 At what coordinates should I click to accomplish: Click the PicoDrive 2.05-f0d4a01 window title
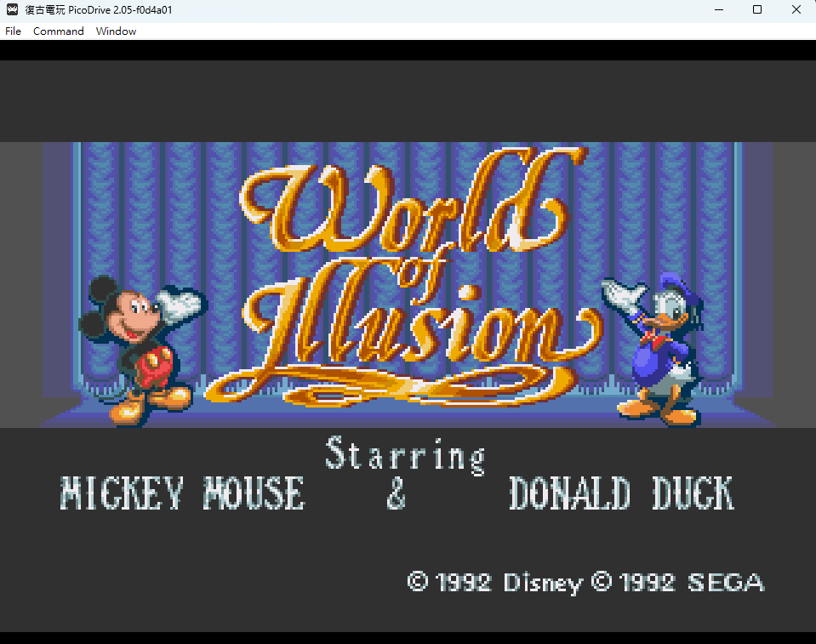(99, 10)
